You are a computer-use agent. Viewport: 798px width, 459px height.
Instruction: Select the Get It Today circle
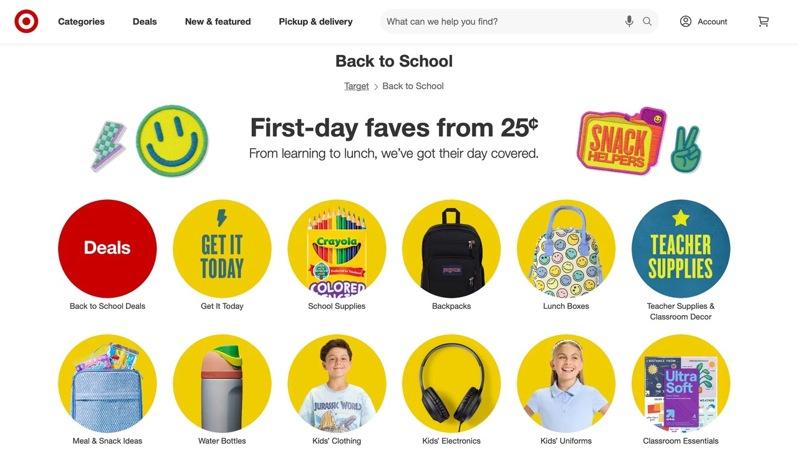point(222,248)
